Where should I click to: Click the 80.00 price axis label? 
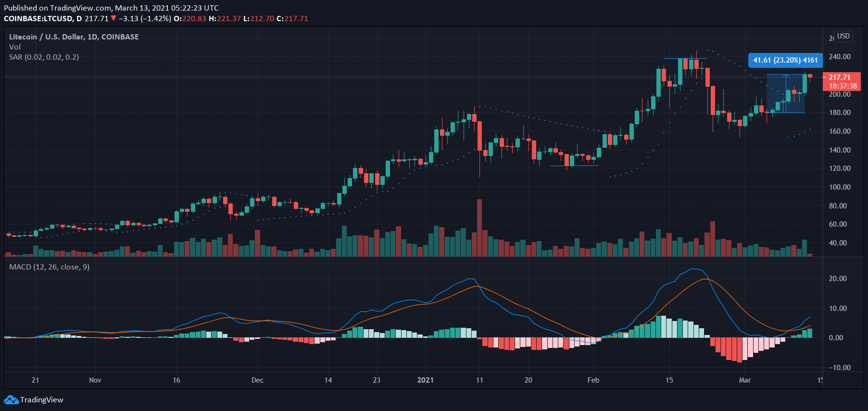[x=838, y=206]
